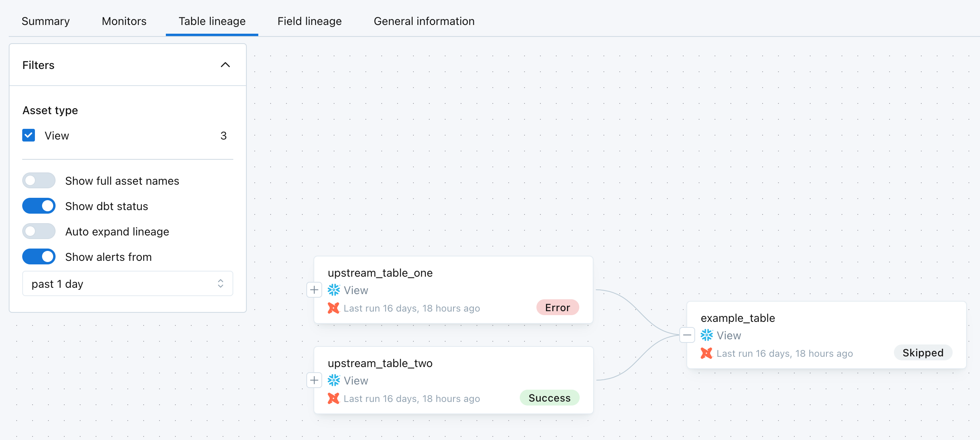Click Snowflake icon on upstream_table_one node
Viewport: 980px width, 440px height.
pos(334,290)
